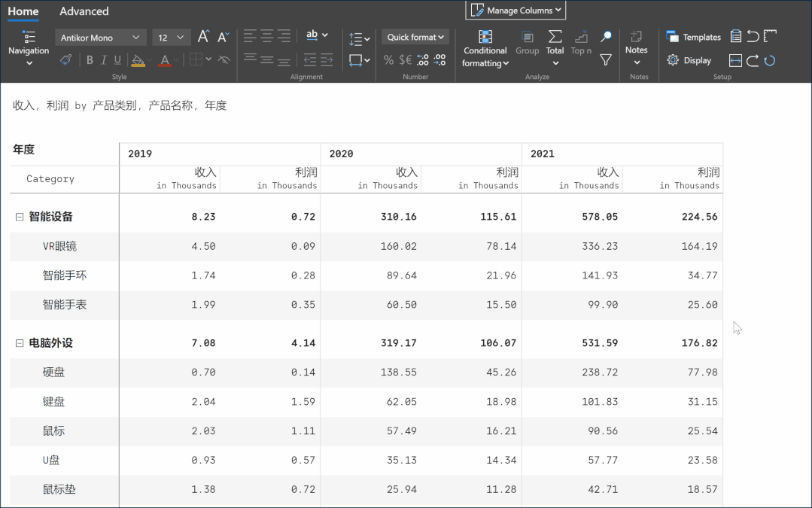This screenshot has width=812, height=508.
Task: Open the Total sigma menu
Action: pos(555,48)
